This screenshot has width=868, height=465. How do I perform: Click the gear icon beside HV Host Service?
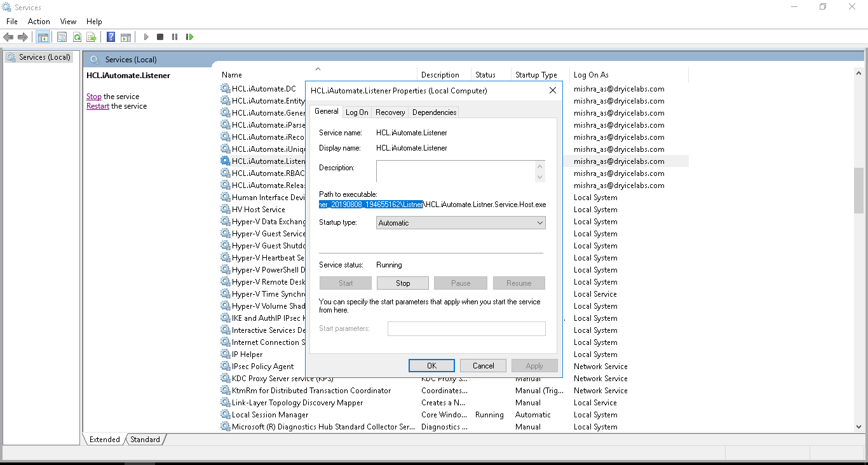pyautogui.click(x=226, y=210)
